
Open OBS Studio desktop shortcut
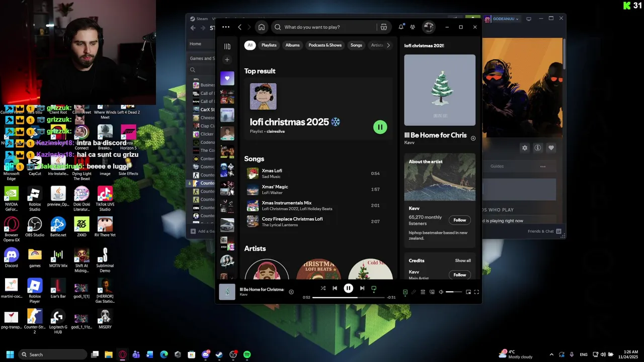click(x=35, y=227)
